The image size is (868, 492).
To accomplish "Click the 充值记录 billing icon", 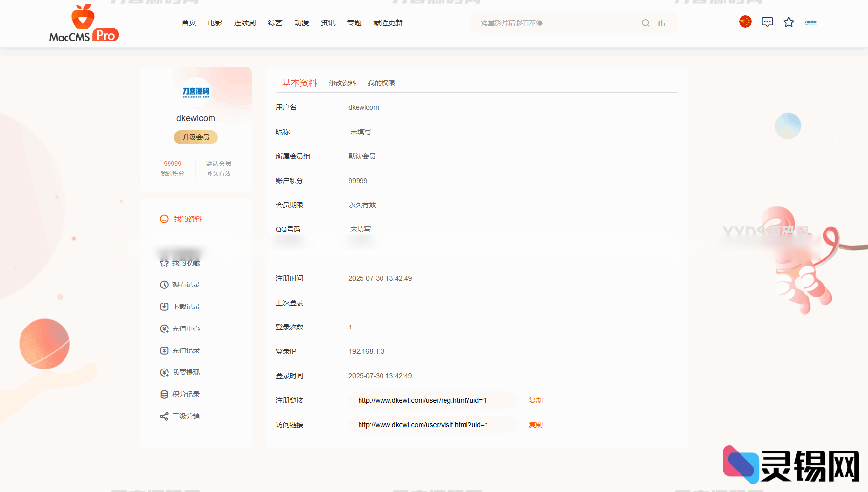I will (x=164, y=350).
